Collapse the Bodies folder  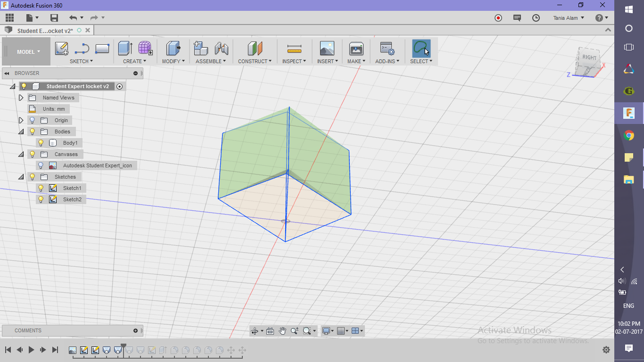(21, 132)
